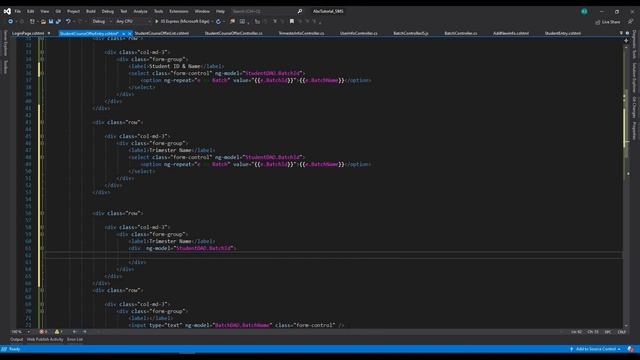Open the Tools menu
The width and height of the screenshot is (640, 360).
158,11
